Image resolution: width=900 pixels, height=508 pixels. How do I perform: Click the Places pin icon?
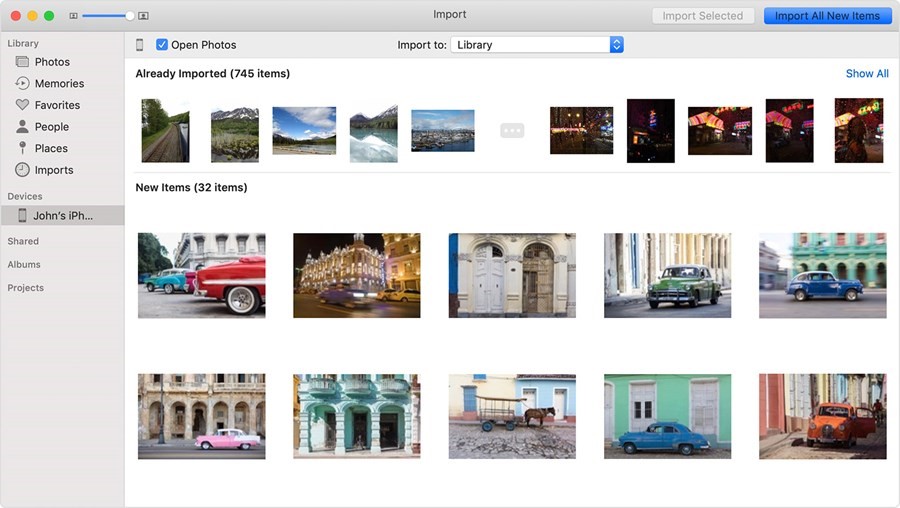(22, 148)
